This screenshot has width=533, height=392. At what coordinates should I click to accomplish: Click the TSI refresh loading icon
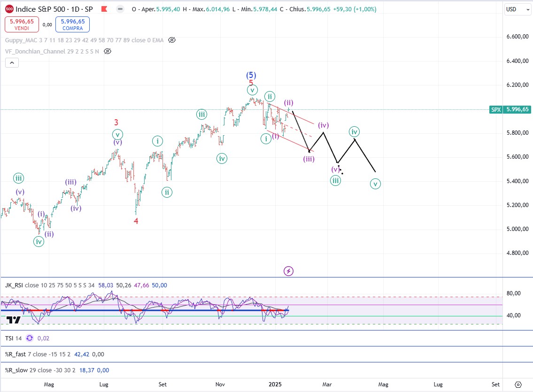[30, 338]
